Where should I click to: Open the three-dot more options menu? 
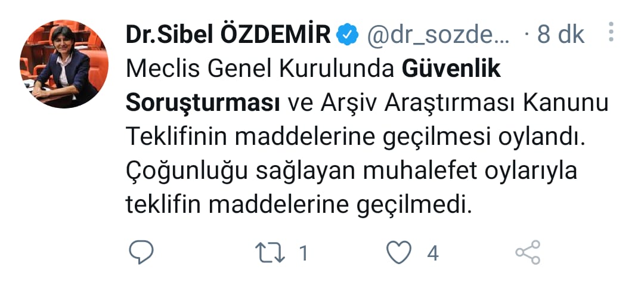(610, 32)
